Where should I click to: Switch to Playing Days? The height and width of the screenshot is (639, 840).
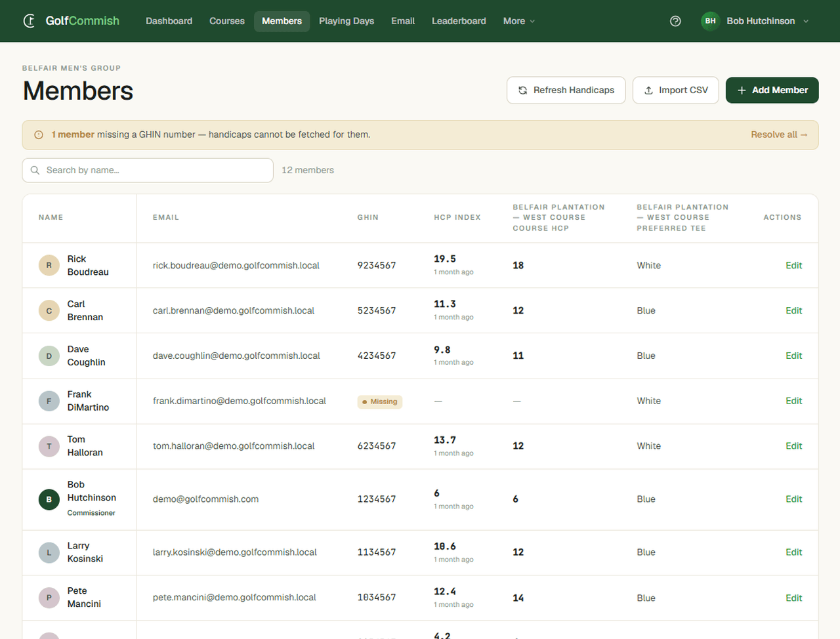tap(346, 21)
